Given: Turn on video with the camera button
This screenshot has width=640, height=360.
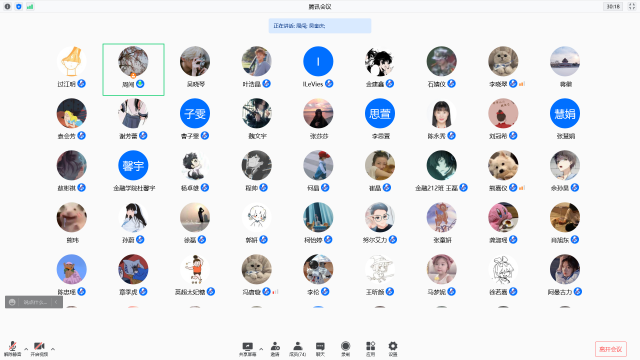Looking at the screenshot, I should click(x=39, y=349).
